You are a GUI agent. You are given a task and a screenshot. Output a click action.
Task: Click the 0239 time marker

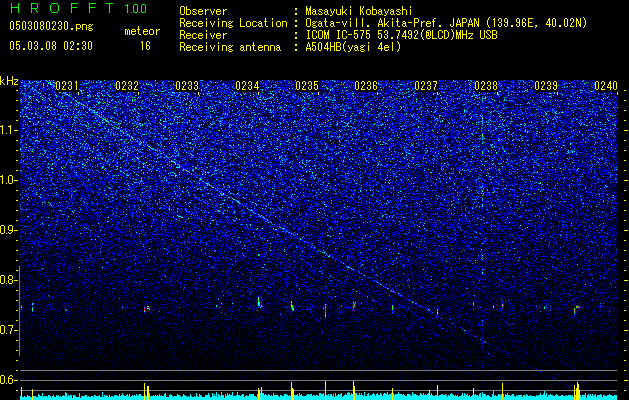point(546,86)
